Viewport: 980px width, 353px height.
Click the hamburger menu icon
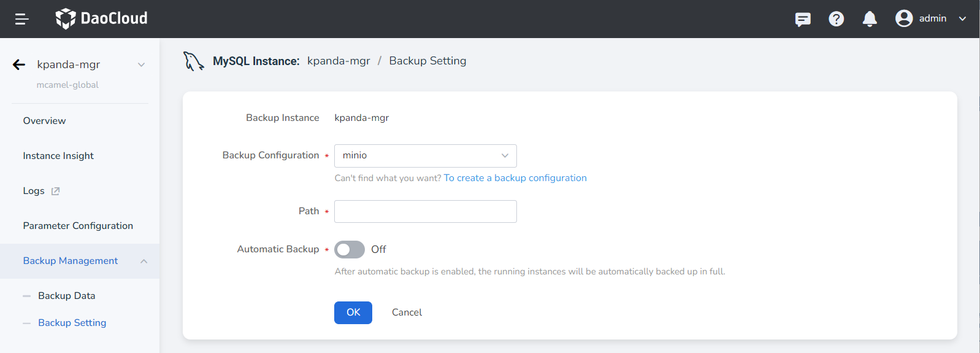coord(22,19)
